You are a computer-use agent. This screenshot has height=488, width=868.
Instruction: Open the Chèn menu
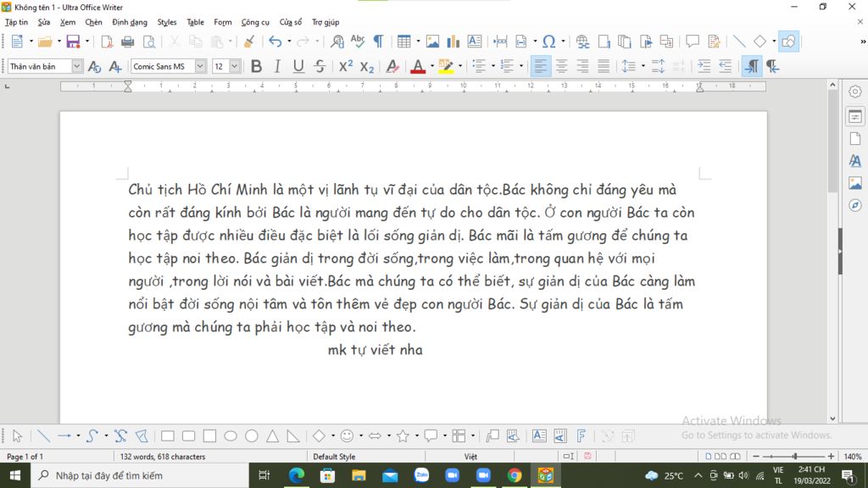point(93,22)
